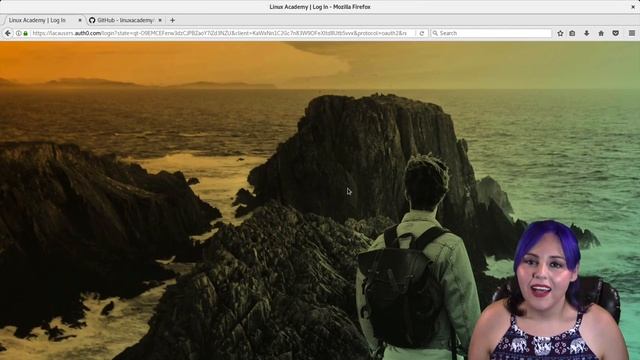Open the Pocket icon
This screenshot has width=640, height=360.
[x=616, y=33]
